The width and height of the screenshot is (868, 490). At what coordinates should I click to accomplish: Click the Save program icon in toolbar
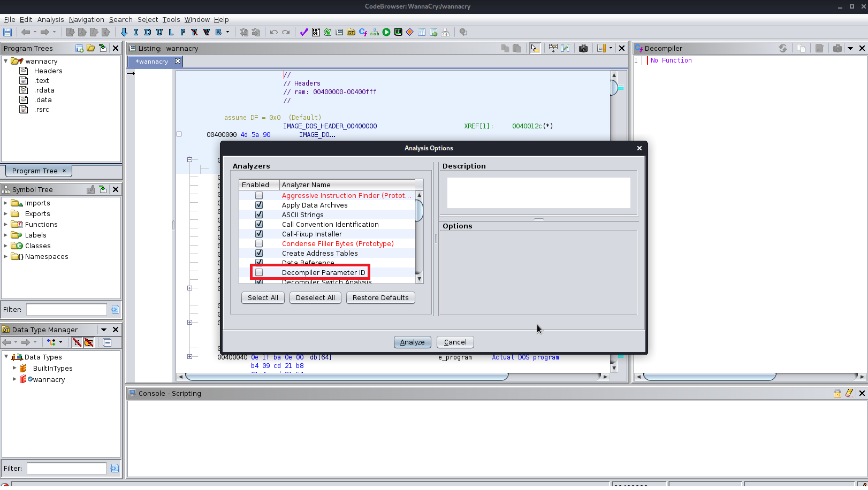tap(7, 32)
